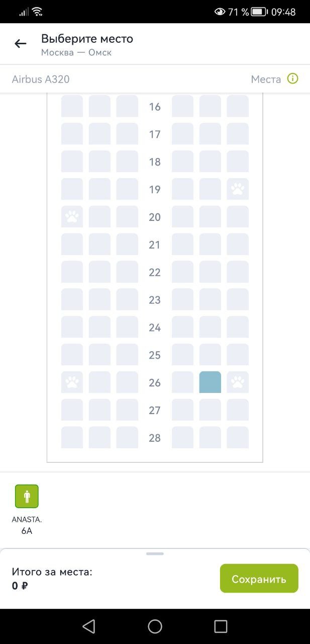Tap the back arrow icon
The image size is (310, 644).
21,44
